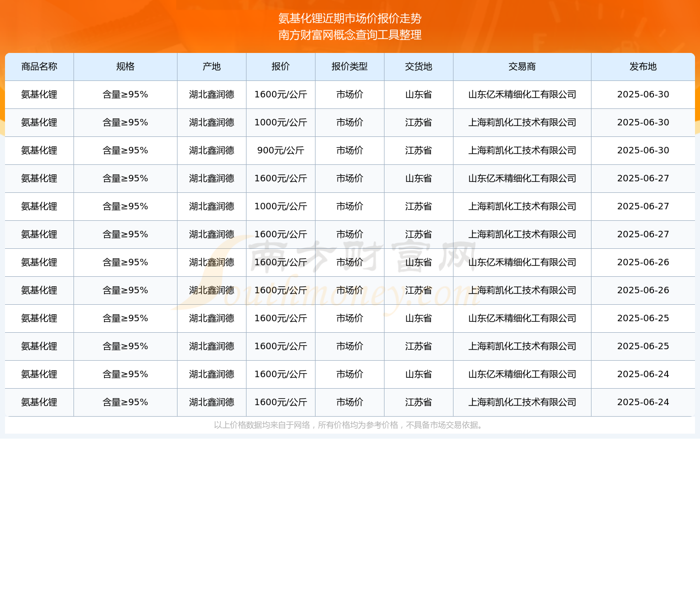Image resolution: width=700 pixels, height=602 pixels.
Task: Click 湖北鑫润德 in the 900元/公斤 row
Action: coord(211,150)
